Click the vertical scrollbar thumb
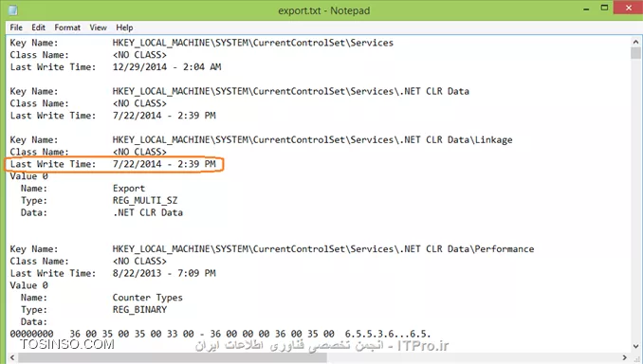Screen dimensions: 643x364 coord(635,53)
